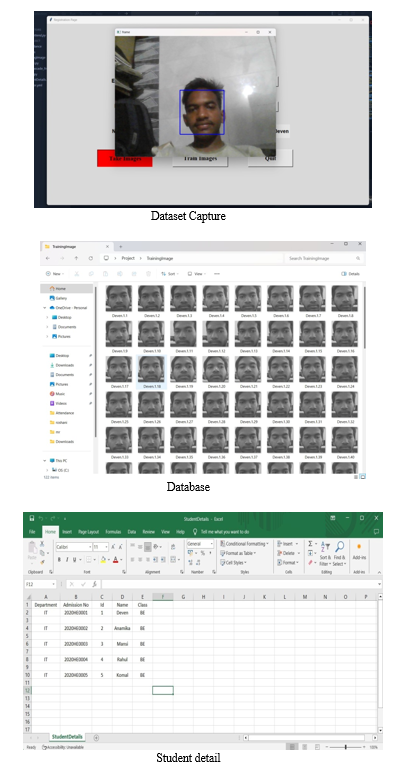Expand This PC in Explorer sidebar
409x769 pixels.
point(45,461)
